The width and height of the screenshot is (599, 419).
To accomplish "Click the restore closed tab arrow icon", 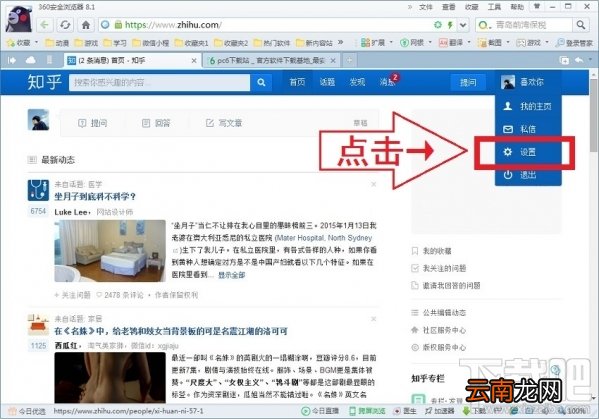I will click(579, 60).
